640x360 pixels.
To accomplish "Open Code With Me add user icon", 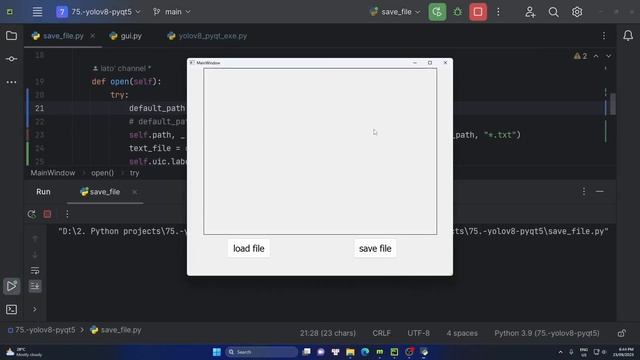I will click(x=530, y=12).
